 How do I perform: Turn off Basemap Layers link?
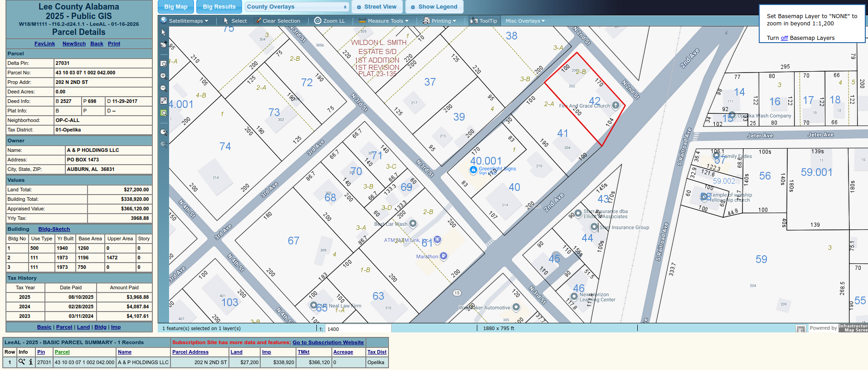[784, 38]
